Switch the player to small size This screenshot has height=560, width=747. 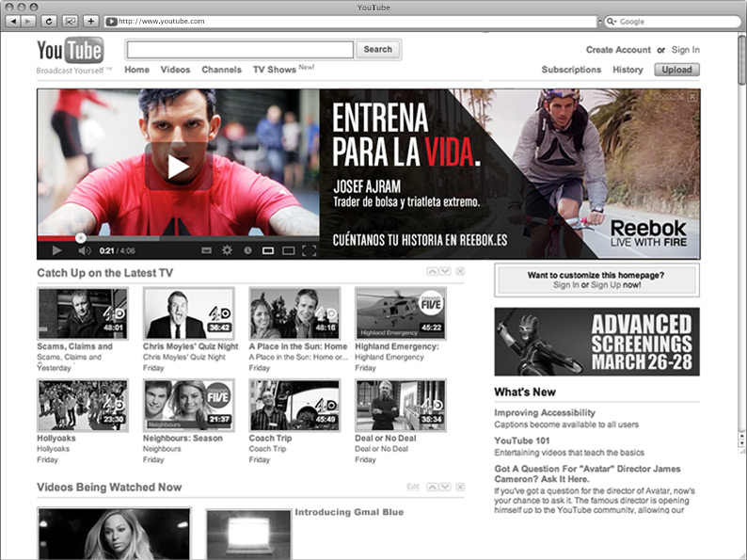tap(268, 250)
